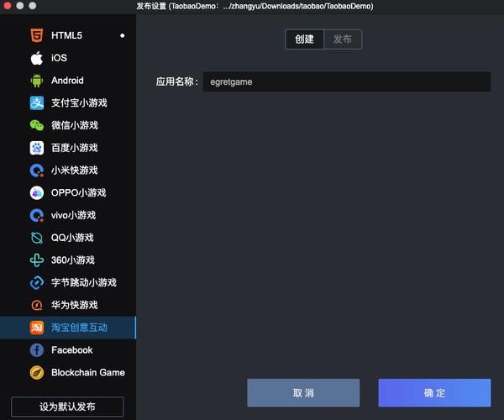Choose 360小游戏 platform

73,260
